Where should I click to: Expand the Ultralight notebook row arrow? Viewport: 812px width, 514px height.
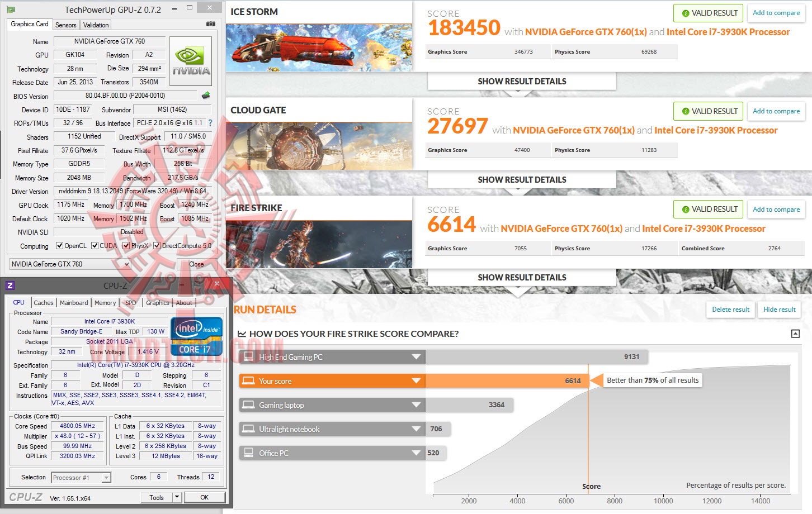(416, 429)
